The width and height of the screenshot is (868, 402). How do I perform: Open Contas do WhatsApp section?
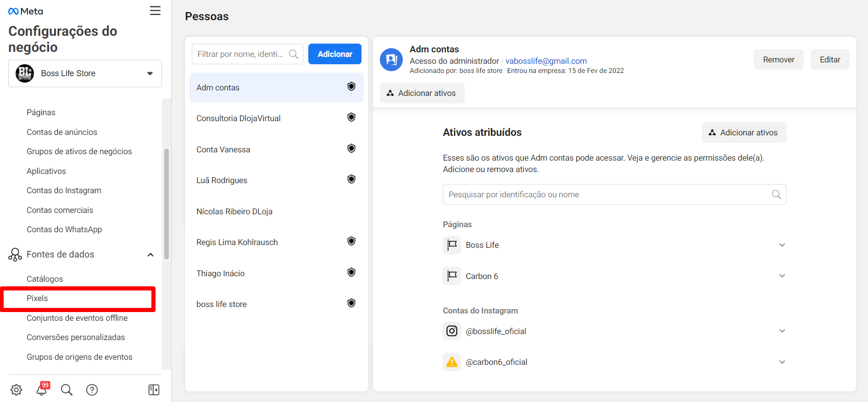(x=64, y=229)
